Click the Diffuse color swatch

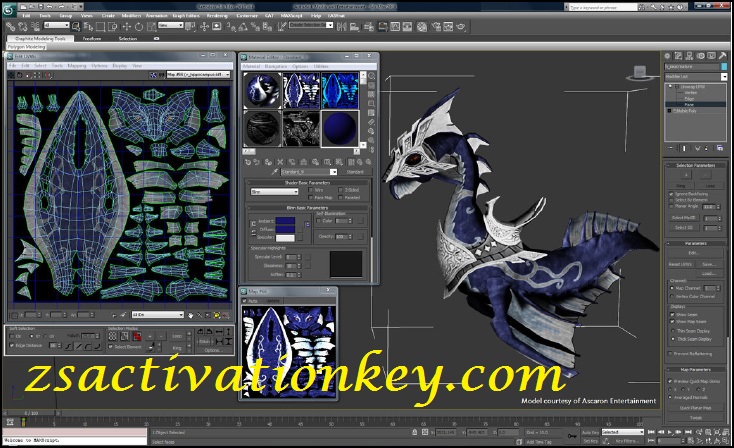[285, 229]
